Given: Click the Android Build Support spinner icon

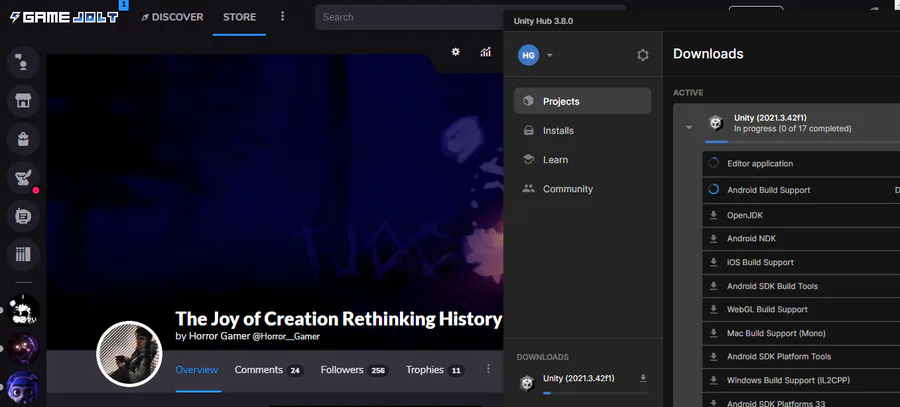Looking at the screenshot, I should pos(713,189).
